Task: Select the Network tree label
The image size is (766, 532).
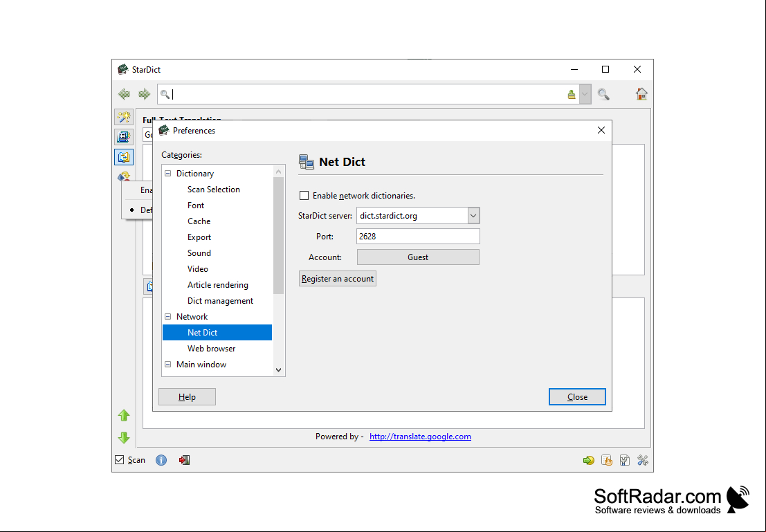Action: point(192,317)
